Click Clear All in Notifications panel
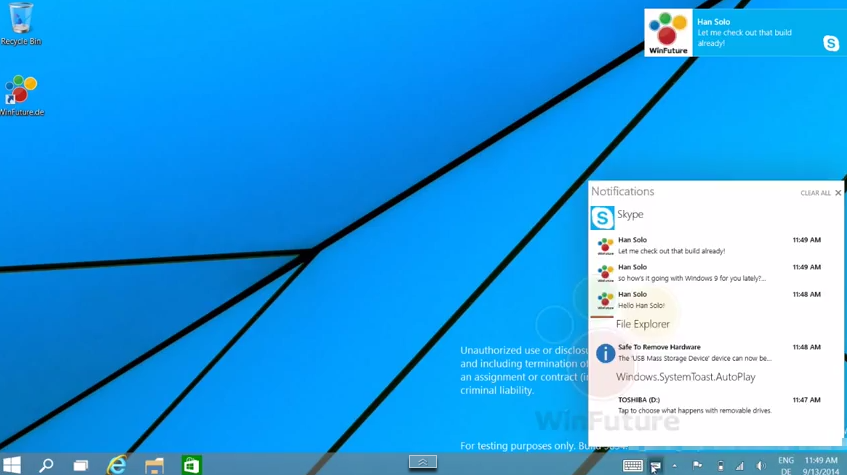 point(815,193)
